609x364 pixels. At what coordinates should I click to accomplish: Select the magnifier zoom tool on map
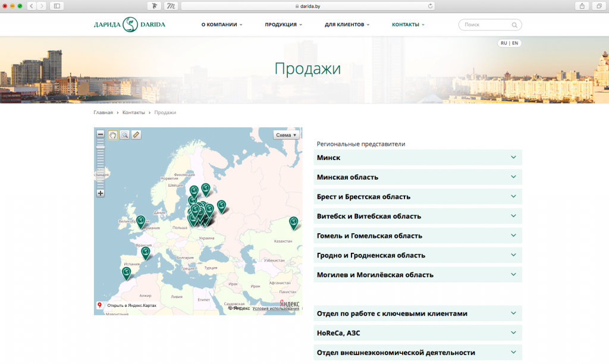pos(124,135)
